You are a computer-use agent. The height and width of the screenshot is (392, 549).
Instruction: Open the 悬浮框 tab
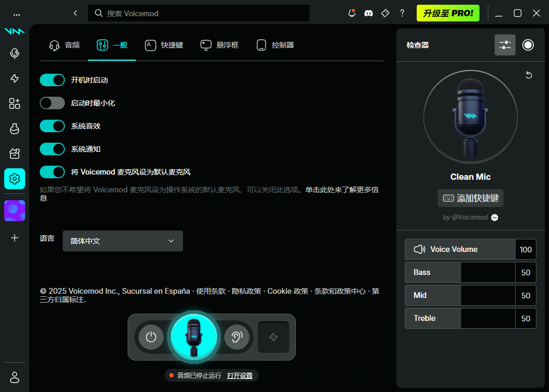(x=219, y=45)
